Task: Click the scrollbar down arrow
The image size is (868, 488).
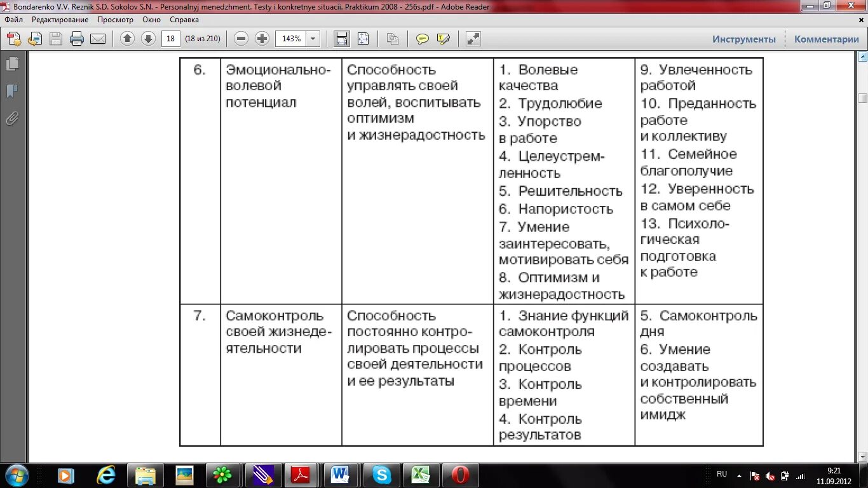Action: pyautogui.click(x=862, y=457)
